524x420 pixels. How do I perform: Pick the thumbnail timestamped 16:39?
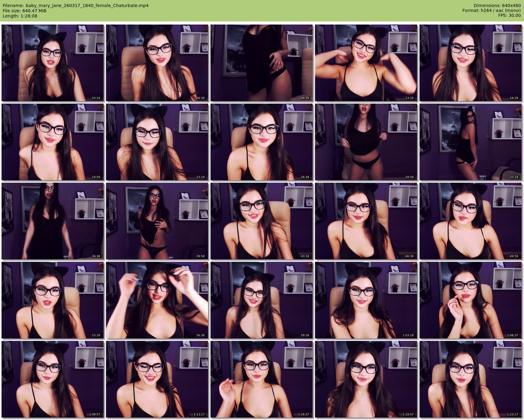click(x=470, y=63)
